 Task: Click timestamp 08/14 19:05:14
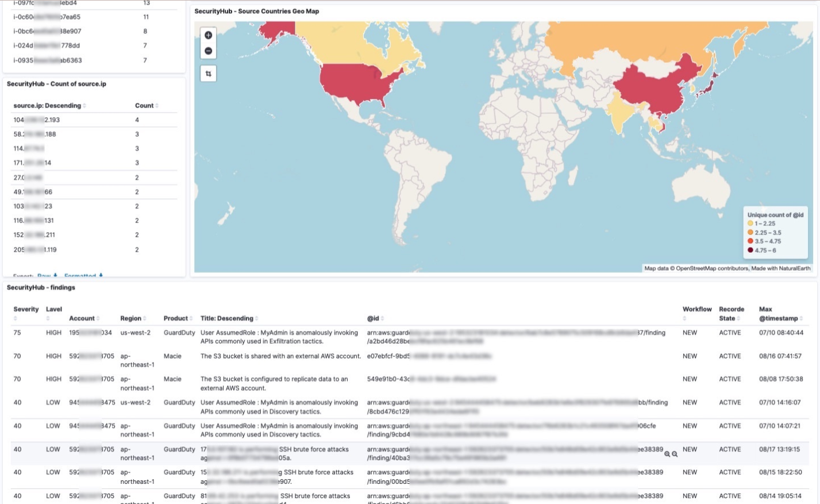pos(780,496)
